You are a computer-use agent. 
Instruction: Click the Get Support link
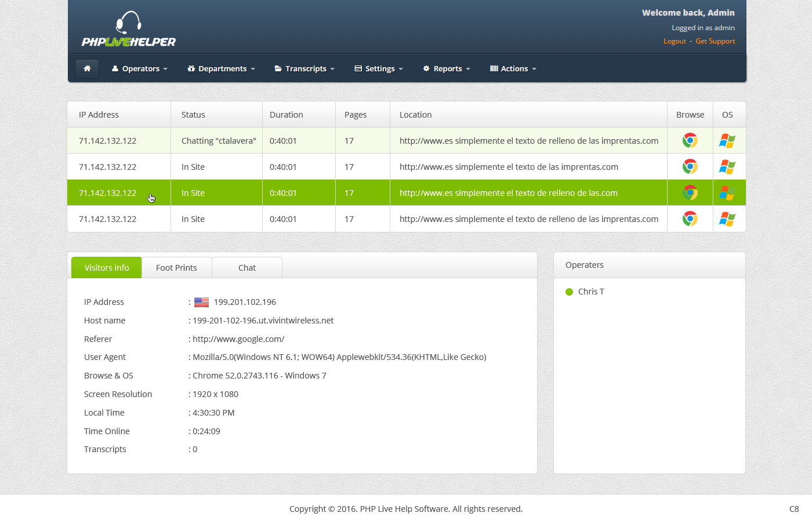coord(715,41)
